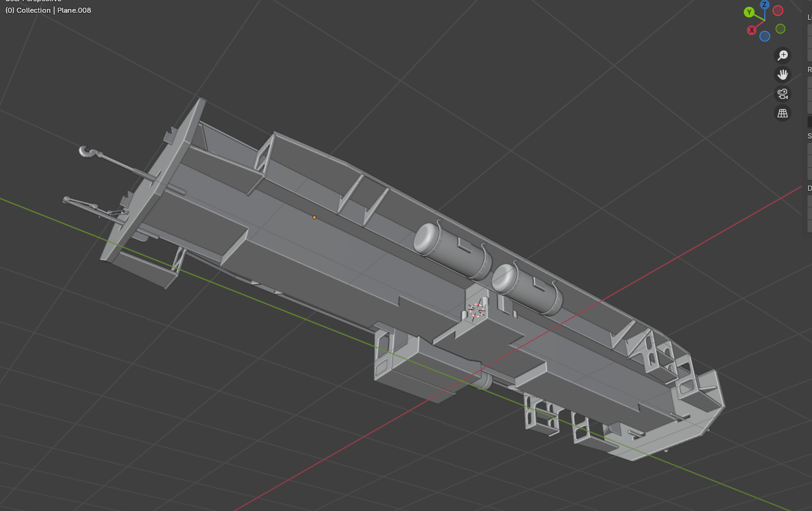812x511 pixels.
Task: Click the green Y axis on the gizmo
Action: coord(749,12)
